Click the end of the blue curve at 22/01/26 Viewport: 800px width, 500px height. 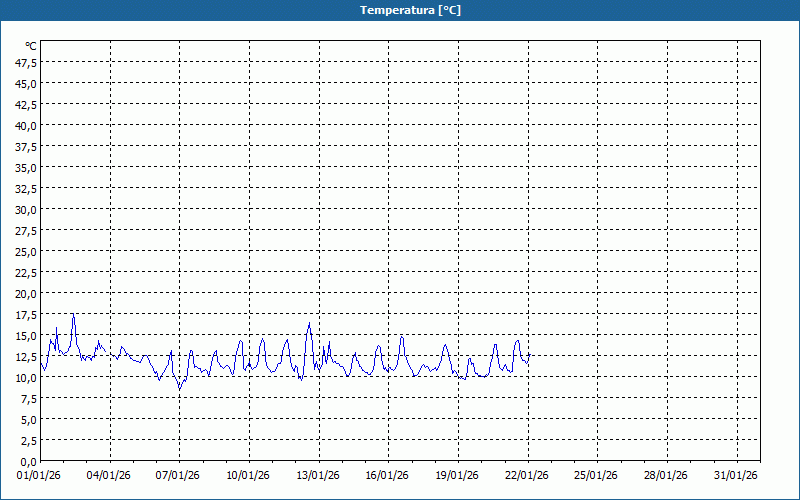click(x=528, y=356)
